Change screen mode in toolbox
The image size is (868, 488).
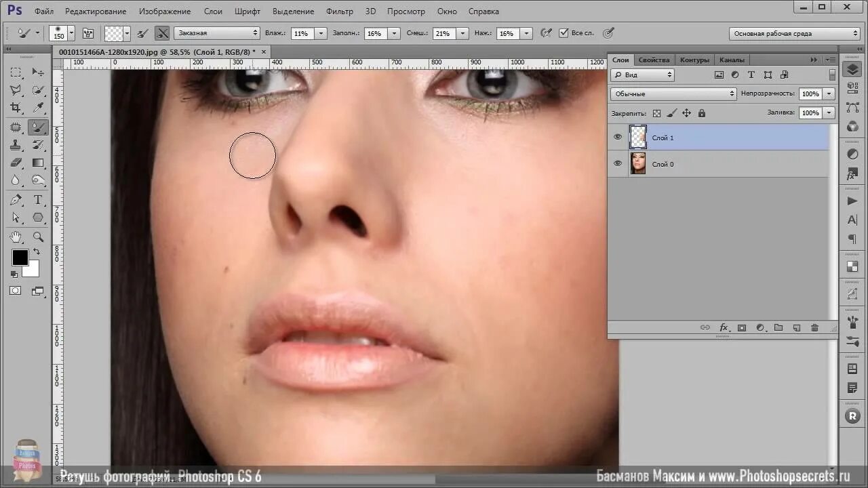(x=38, y=291)
